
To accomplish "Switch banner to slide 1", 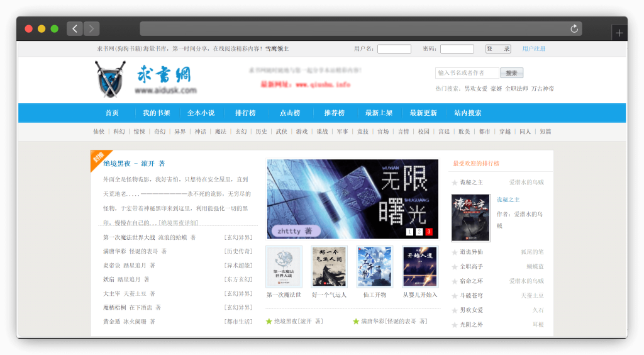I will (x=409, y=232).
